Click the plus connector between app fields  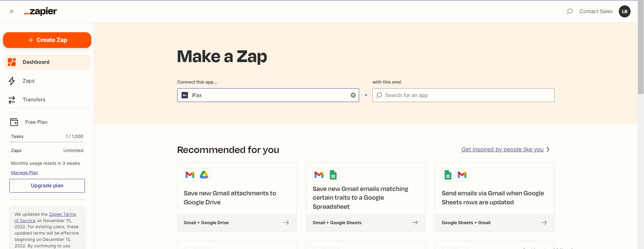click(x=366, y=95)
